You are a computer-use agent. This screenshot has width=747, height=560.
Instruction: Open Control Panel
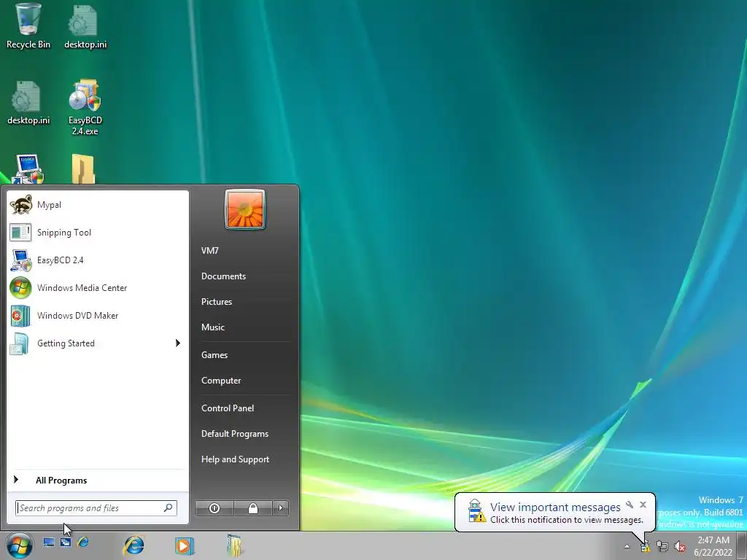pyautogui.click(x=228, y=408)
